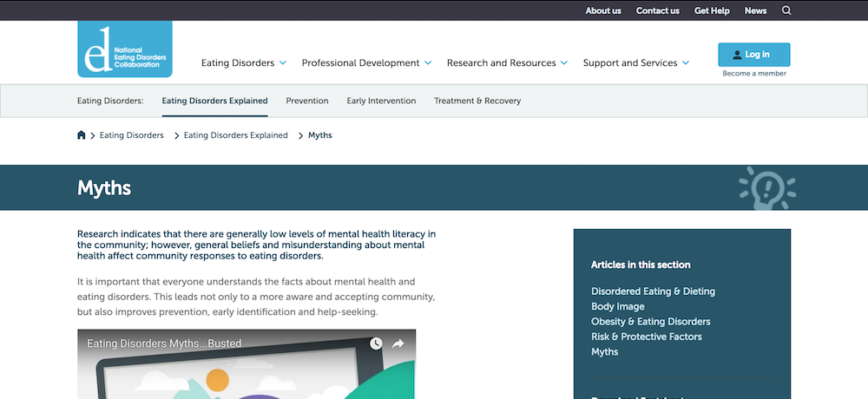Click the Become a member link
This screenshot has width=868, height=399.
point(754,74)
